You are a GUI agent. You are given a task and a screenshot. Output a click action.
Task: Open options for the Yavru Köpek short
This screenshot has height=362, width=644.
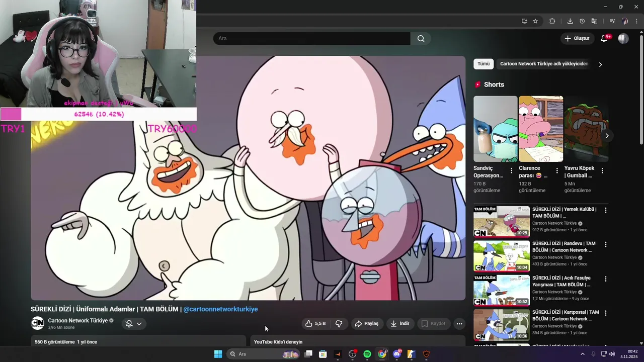pyautogui.click(x=602, y=171)
